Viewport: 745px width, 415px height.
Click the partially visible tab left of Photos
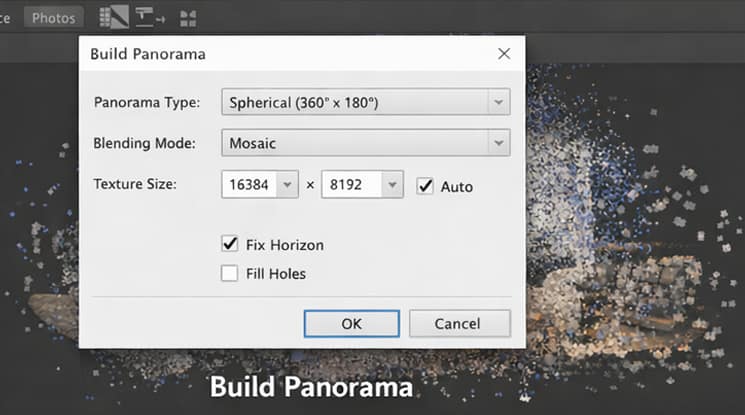(x=6, y=18)
